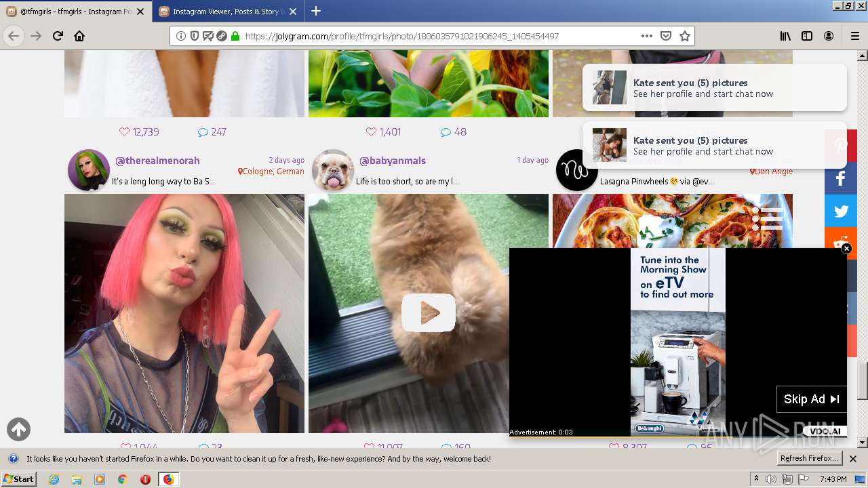Open Chrome from the taskbar

pyautogui.click(x=122, y=479)
